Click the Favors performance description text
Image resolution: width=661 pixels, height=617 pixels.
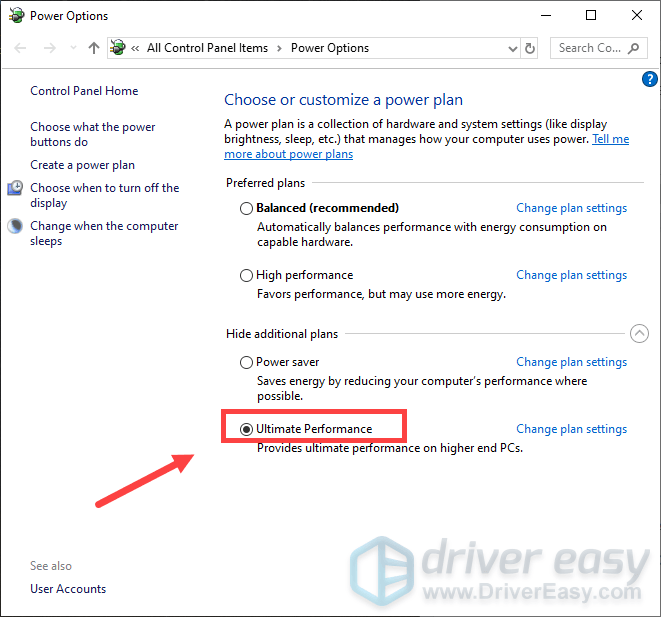click(x=381, y=294)
